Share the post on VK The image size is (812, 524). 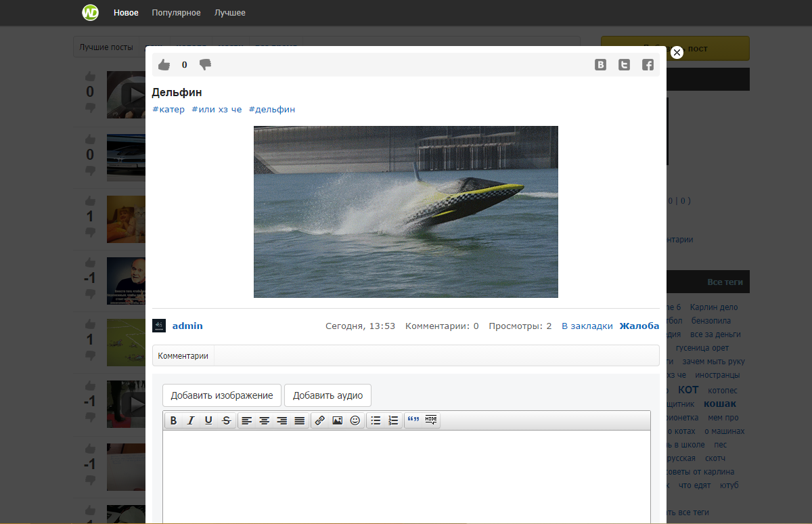click(600, 65)
